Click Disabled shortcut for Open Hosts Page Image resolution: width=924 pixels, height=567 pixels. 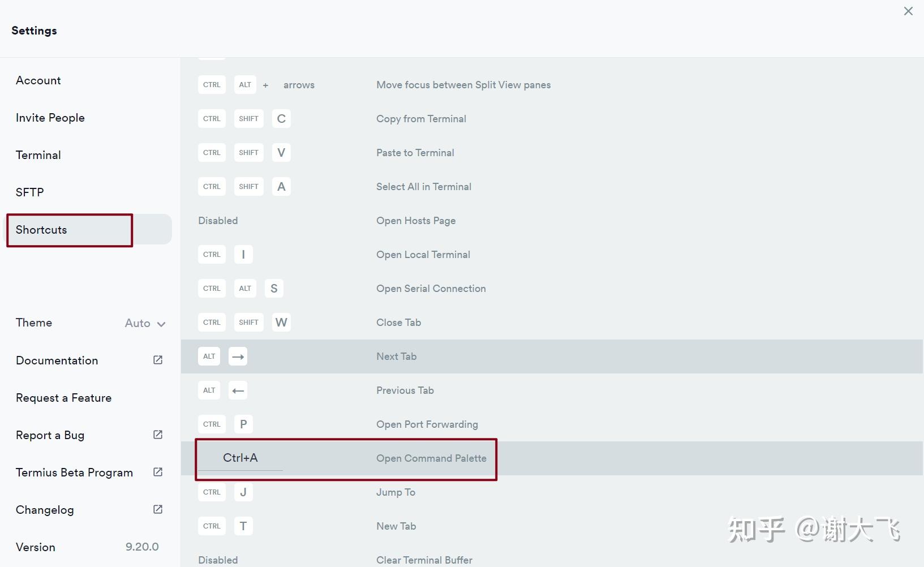[218, 221]
